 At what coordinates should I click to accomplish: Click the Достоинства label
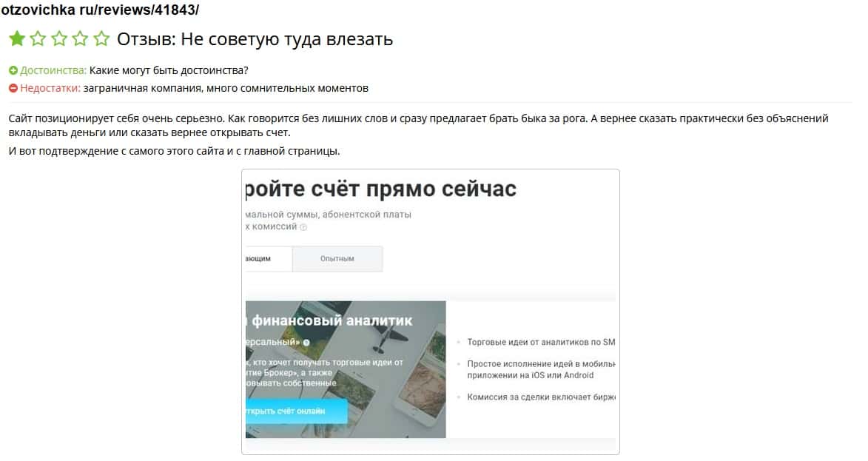pos(53,70)
